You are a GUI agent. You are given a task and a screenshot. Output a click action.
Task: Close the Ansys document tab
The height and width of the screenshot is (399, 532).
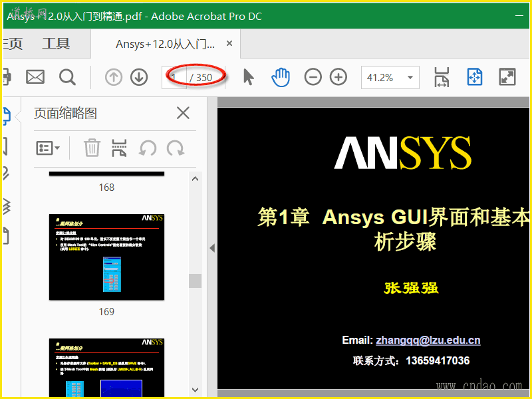pos(229,43)
